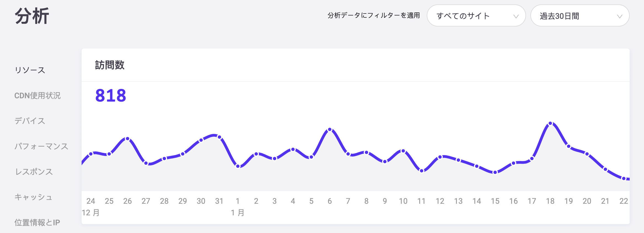644x233 pixels.
Task: Expand the date range chevron arrow
Action: 620,17
